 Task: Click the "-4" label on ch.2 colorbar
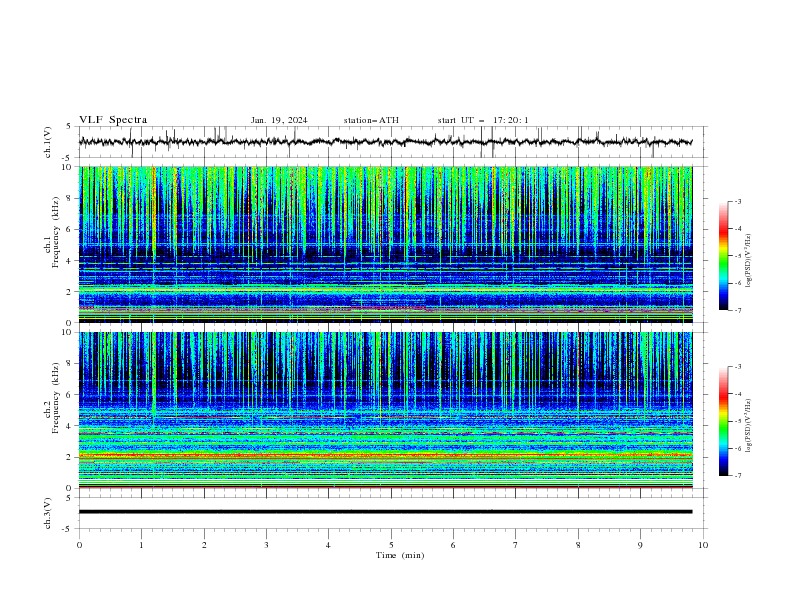[x=737, y=394]
